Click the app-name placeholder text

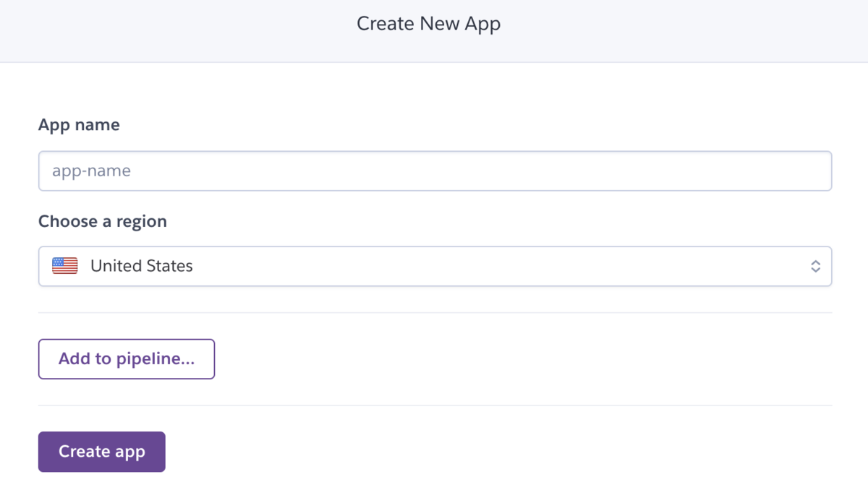point(91,171)
